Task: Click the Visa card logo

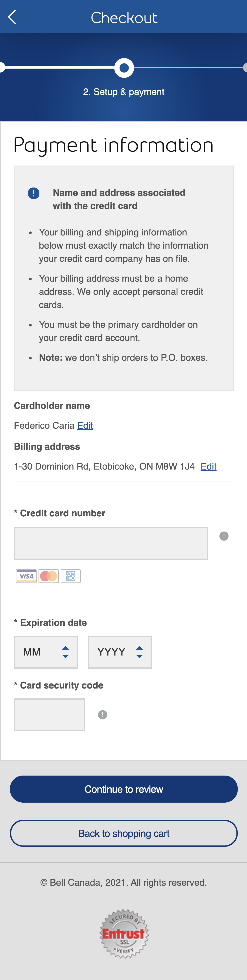Action: [x=26, y=576]
